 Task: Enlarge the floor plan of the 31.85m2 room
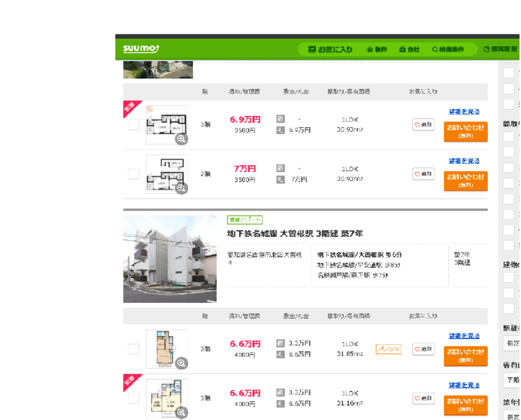click(181, 363)
